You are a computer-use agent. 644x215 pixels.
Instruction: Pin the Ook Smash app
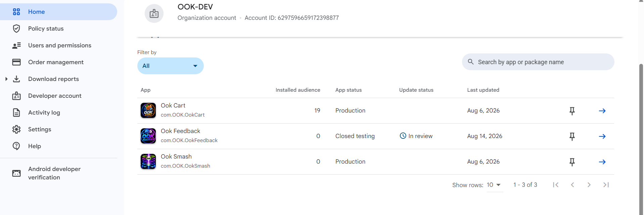(x=572, y=162)
